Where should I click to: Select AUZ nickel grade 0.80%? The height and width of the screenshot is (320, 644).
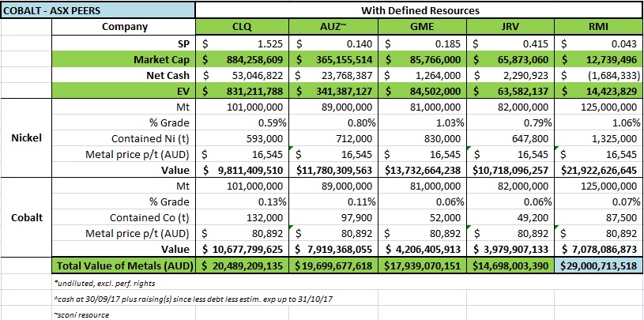333,122
